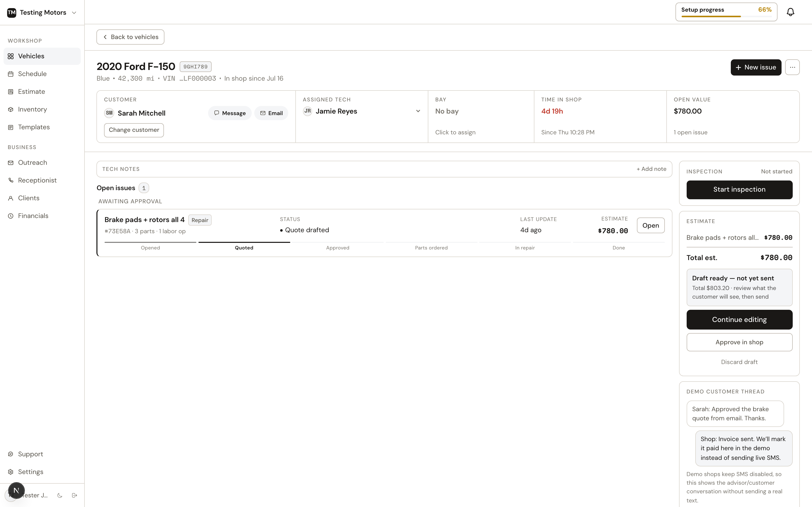Click the Discard draft link
812x507 pixels.
click(x=739, y=362)
